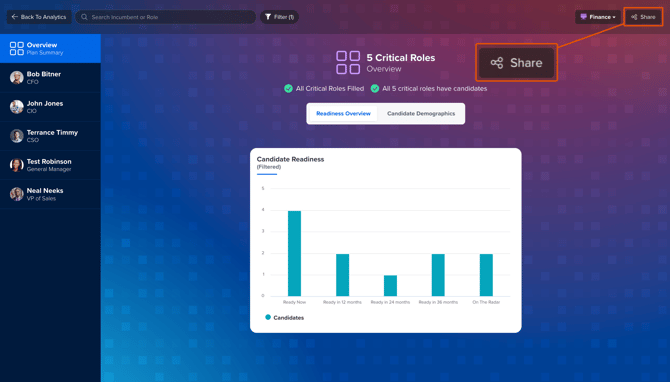Open Bob Bitner's avatar
Screen dimensions: 670x382
[x=17, y=78]
